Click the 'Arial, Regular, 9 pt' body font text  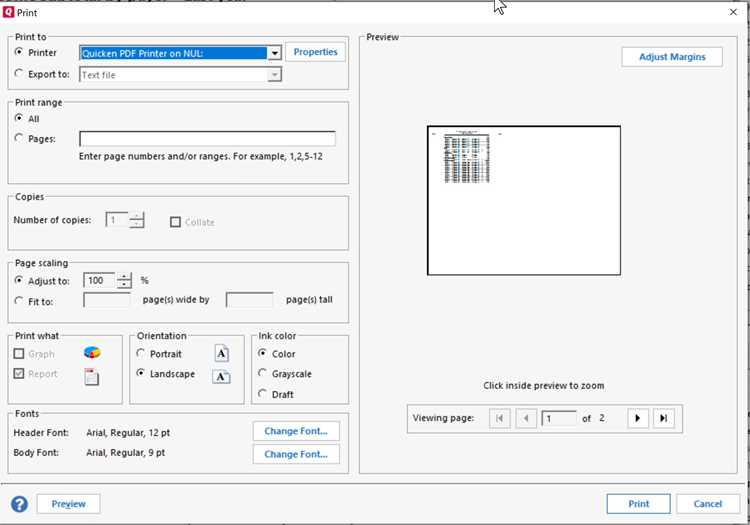click(126, 453)
